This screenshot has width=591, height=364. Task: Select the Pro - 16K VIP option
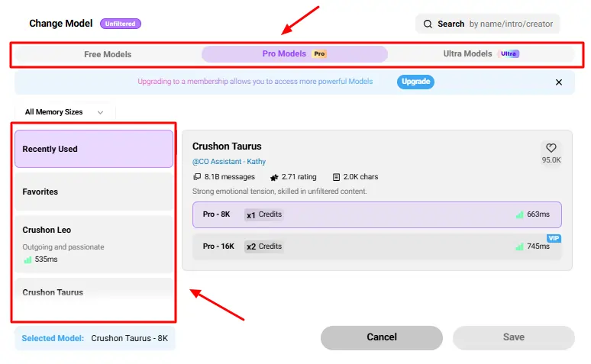pos(376,246)
